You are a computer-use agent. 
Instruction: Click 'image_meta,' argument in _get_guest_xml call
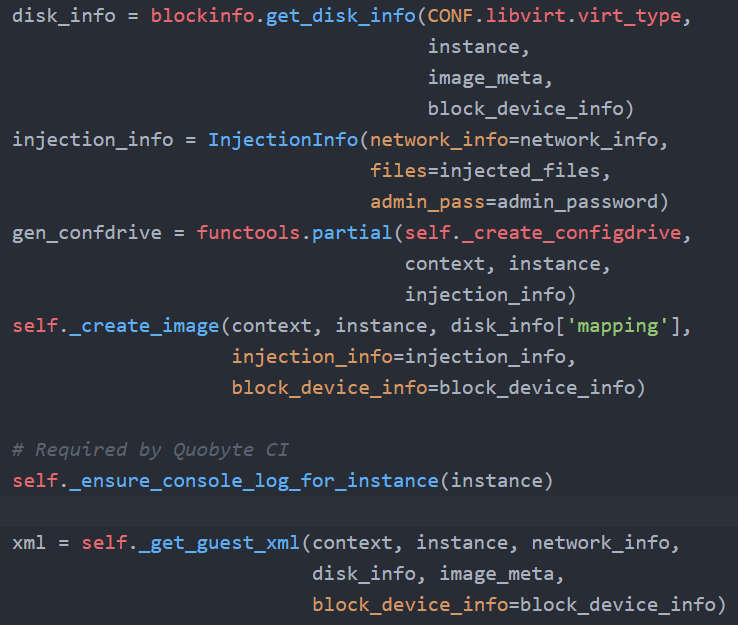[x=502, y=575]
